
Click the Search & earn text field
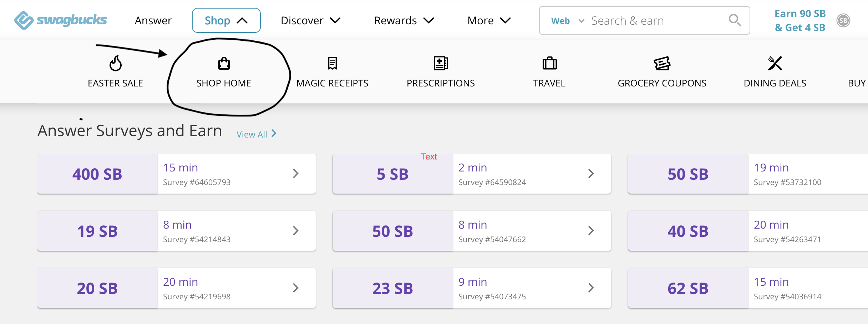656,21
